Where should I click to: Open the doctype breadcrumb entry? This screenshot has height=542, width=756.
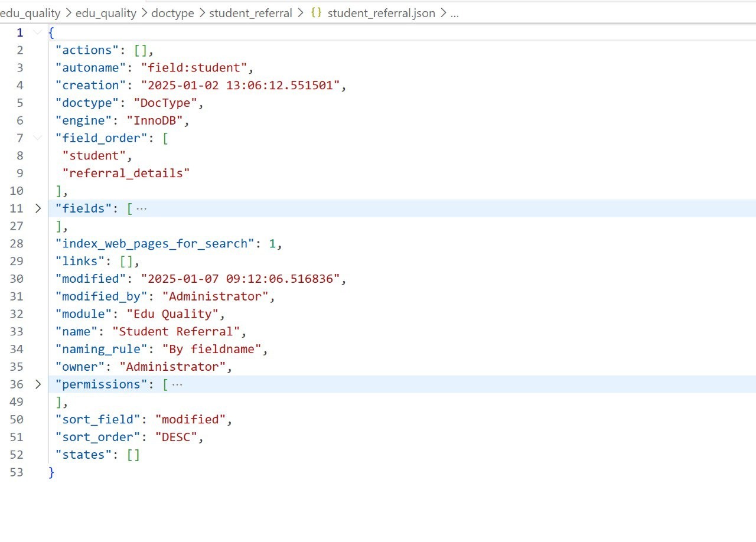click(172, 13)
